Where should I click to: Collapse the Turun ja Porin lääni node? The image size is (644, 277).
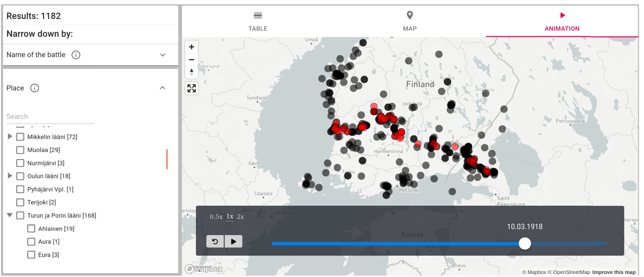[10, 215]
